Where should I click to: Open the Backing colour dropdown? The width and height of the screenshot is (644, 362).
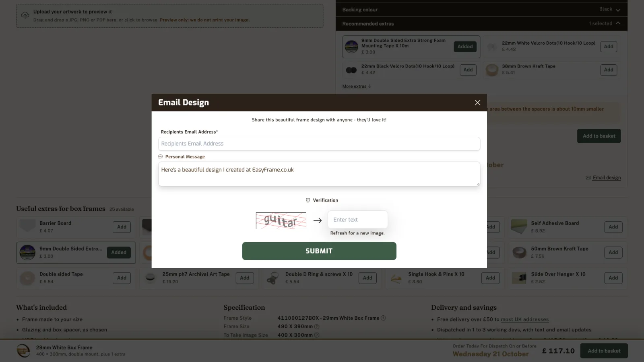pyautogui.click(x=481, y=9)
